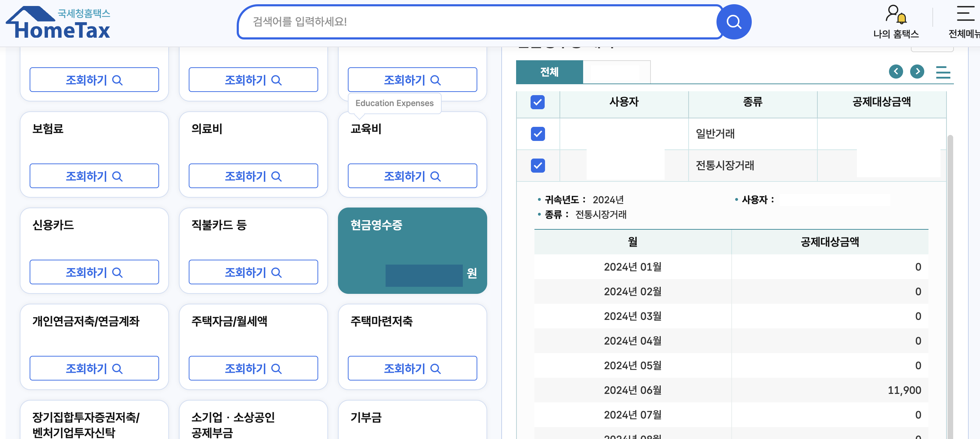The width and height of the screenshot is (980, 439).
Task: Click the left circular chevron arrow
Action: pyautogui.click(x=896, y=72)
